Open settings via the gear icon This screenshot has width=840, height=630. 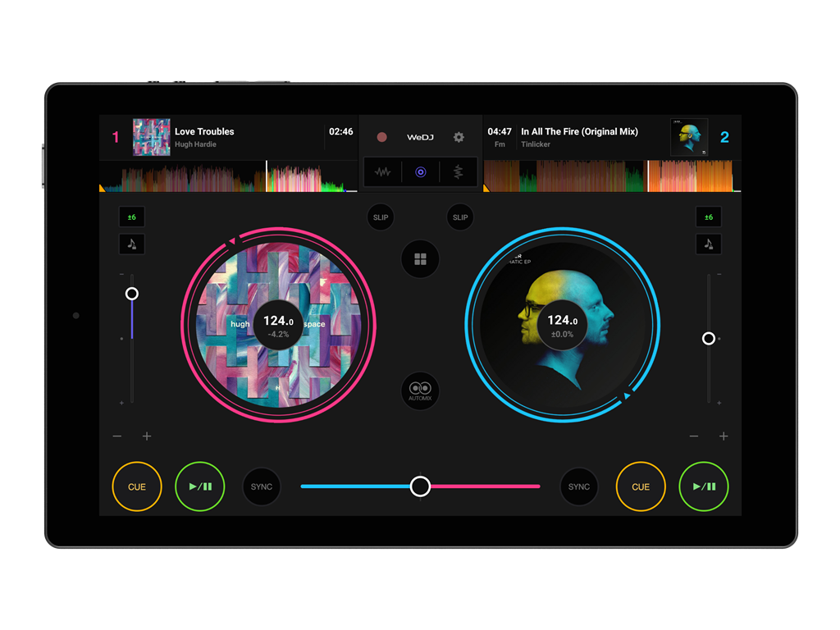[x=459, y=137]
